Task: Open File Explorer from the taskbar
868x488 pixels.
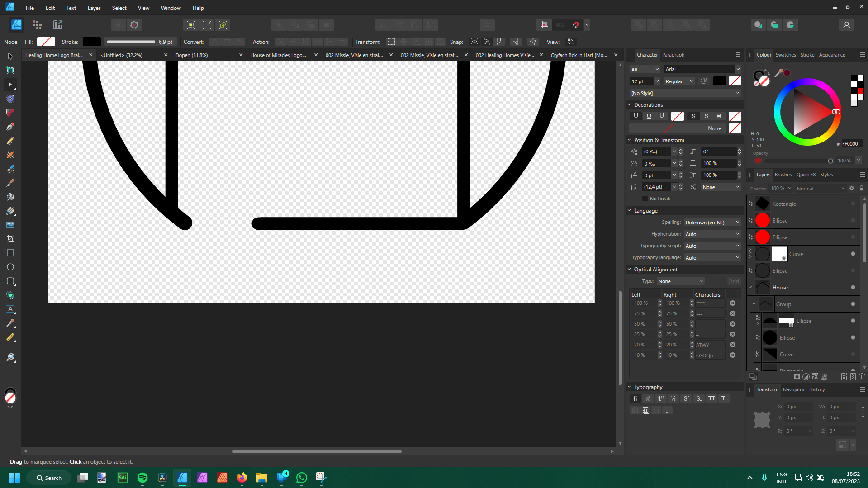Action: [x=262, y=478]
